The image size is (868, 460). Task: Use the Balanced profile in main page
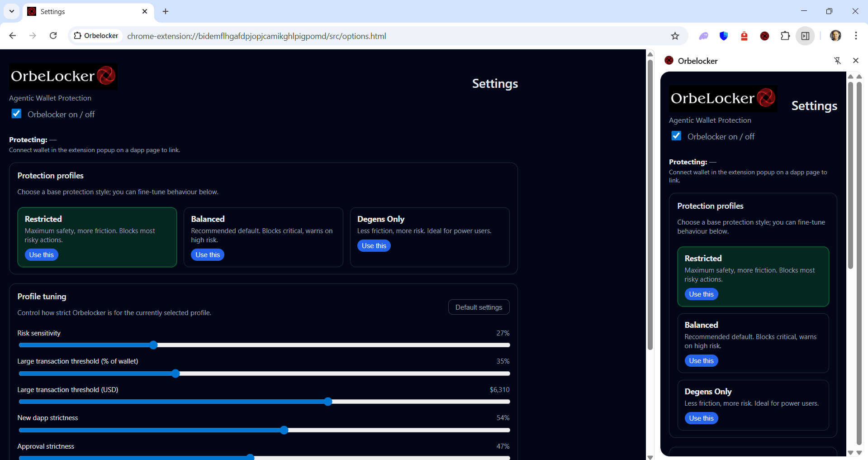(208, 255)
